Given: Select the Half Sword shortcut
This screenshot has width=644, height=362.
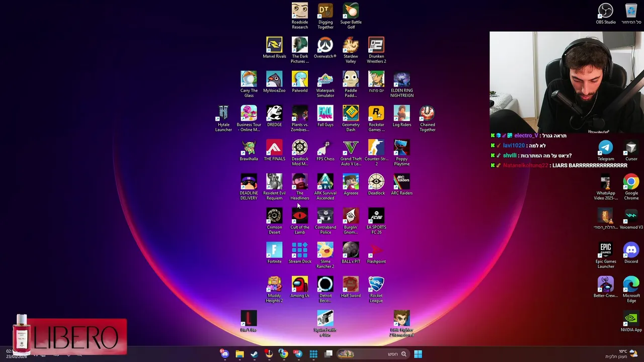Looking at the screenshot, I should [351, 287].
